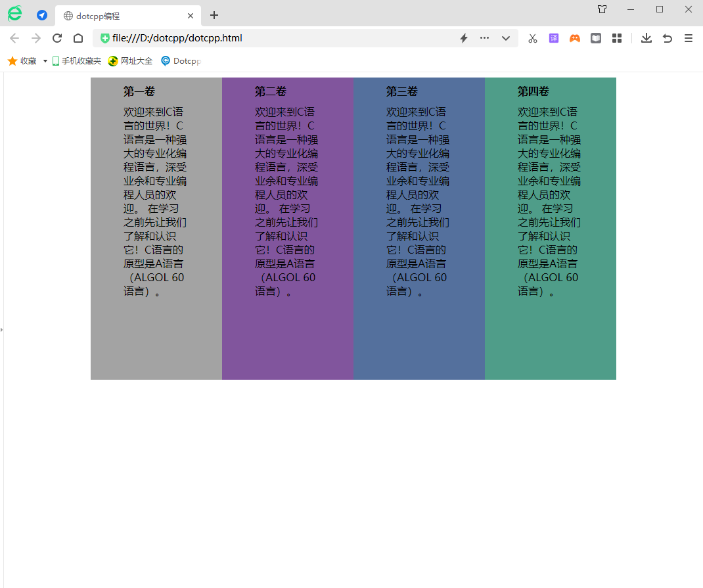Close the dotcpp编程 tab
The width and height of the screenshot is (703, 588).
coord(191,16)
